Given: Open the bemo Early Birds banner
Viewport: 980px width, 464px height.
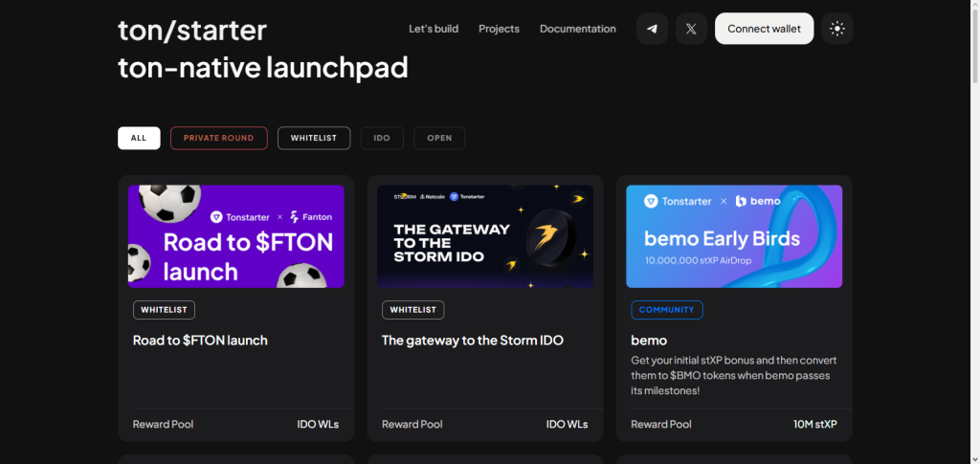Looking at the screenshot, I should tap(734, 236).
